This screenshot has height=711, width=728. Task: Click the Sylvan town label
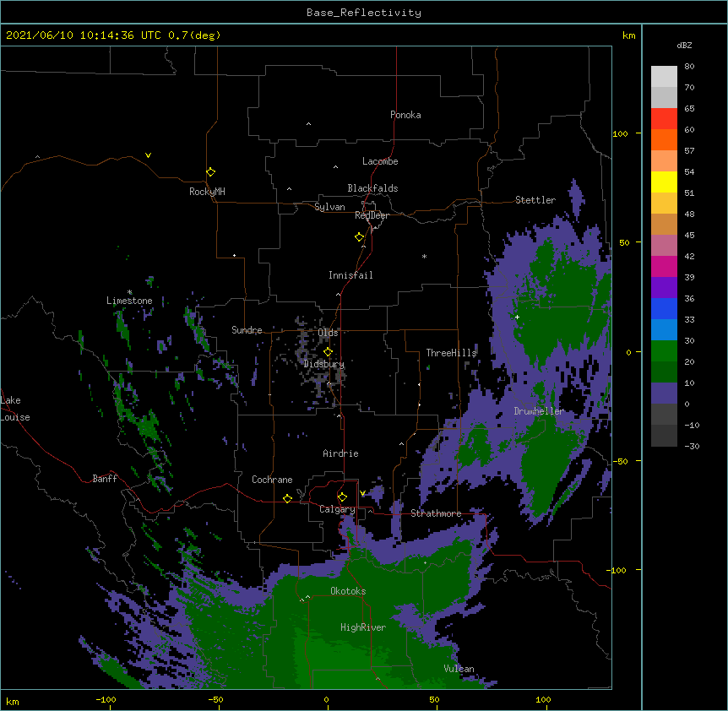point(329,207)
